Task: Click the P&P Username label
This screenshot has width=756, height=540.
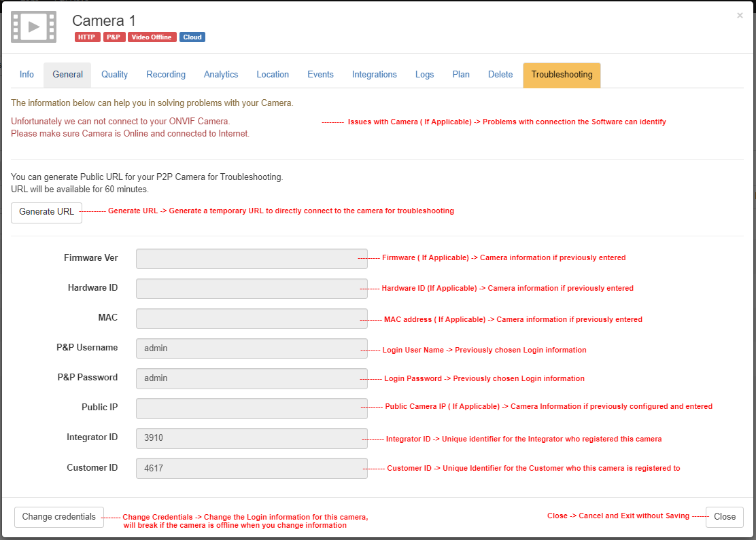Action: click(87, 347)
